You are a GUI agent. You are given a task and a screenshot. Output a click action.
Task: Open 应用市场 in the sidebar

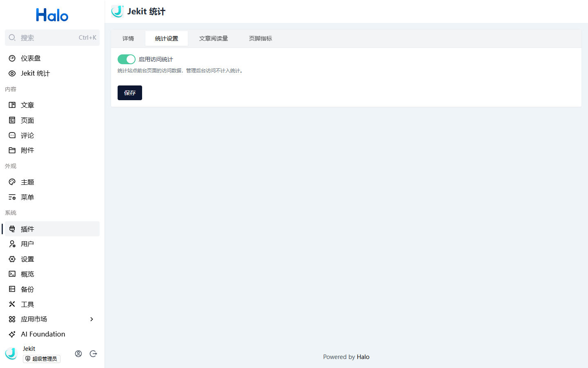click(52, 319)
